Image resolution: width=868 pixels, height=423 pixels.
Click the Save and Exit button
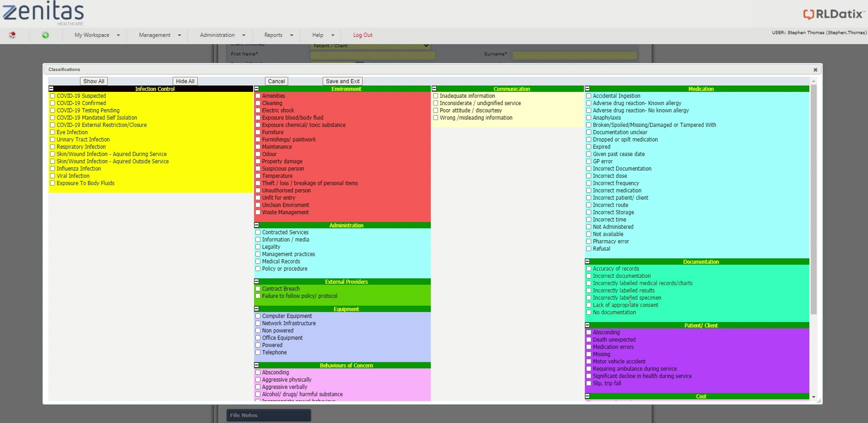pos(343,81)
